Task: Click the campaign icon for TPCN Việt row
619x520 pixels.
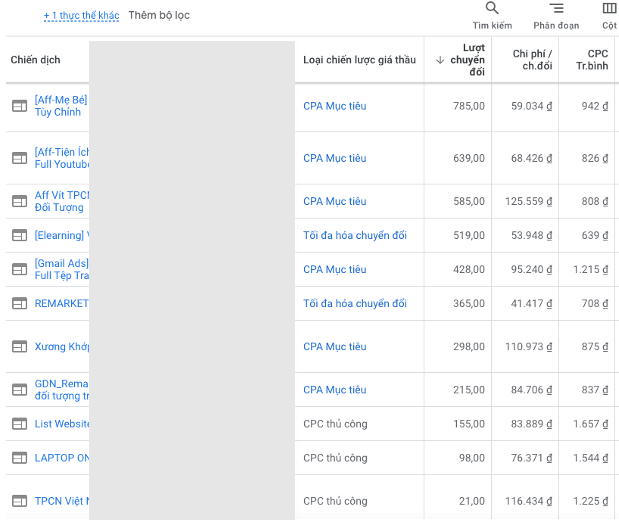Action: (19, 501)
